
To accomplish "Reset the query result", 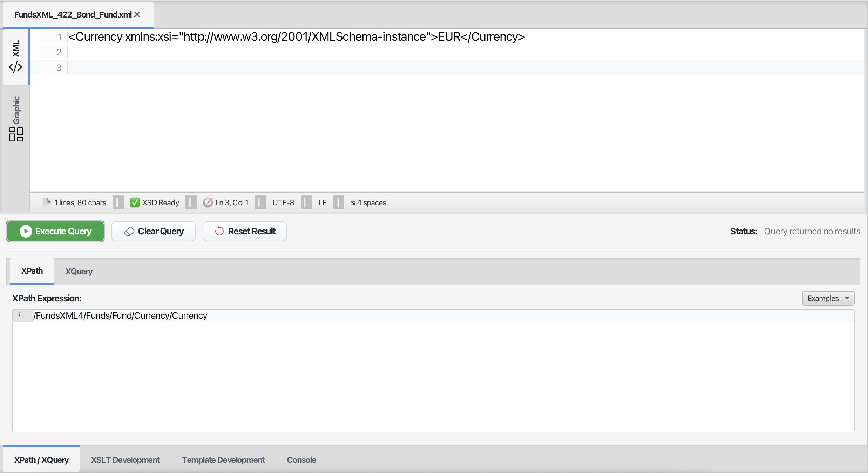I will coord(244,231).
